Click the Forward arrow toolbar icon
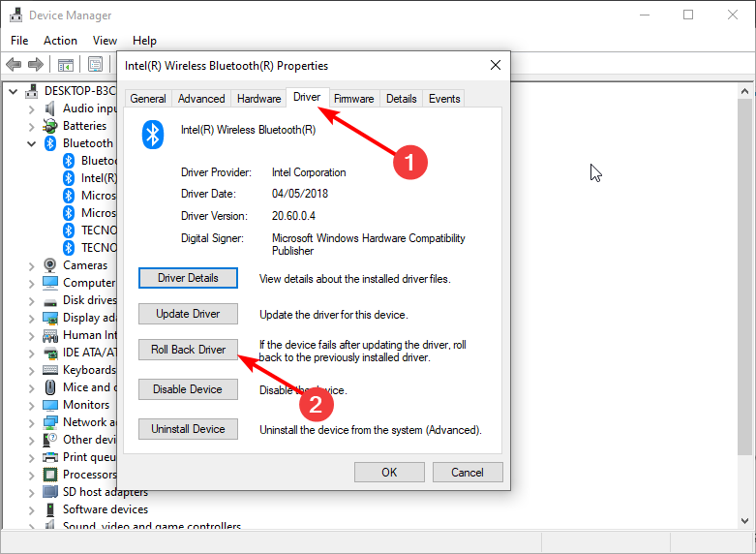 36,64
